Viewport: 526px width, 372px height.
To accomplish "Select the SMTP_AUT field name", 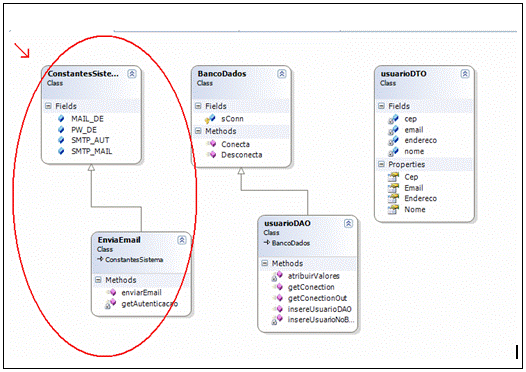I will pos(90,140).
